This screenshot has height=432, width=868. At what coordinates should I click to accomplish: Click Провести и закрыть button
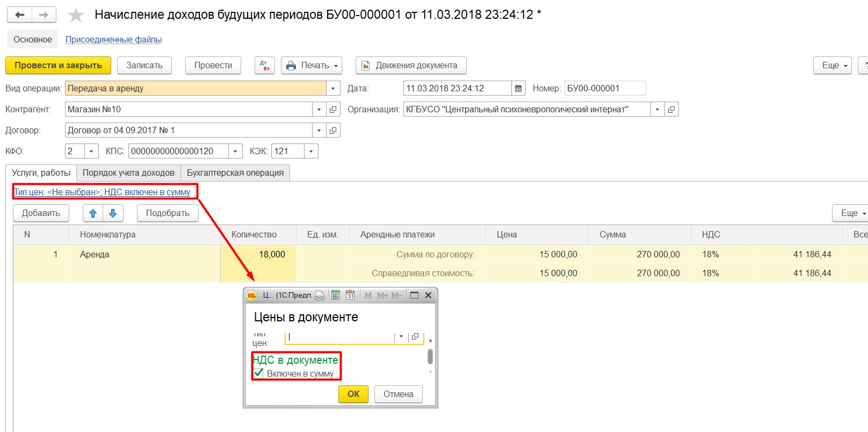tap(58, 66)
